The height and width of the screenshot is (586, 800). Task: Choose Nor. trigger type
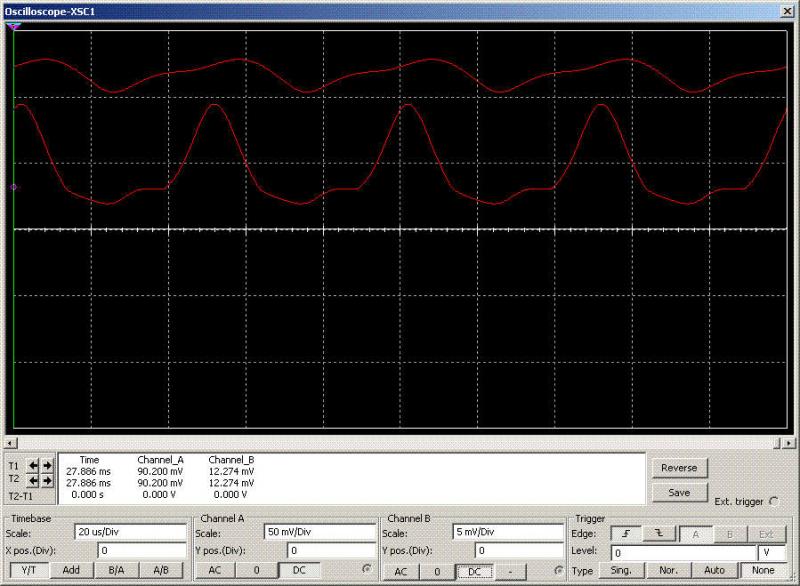click(x=668, y=570)
